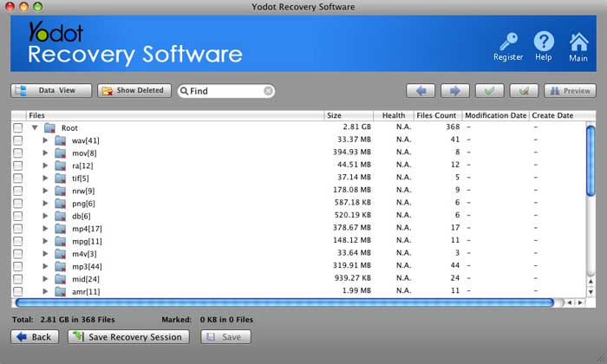Expand the db[6] folder
The height and width of the screenshot is (364, 607).
[x=45, y=216]
